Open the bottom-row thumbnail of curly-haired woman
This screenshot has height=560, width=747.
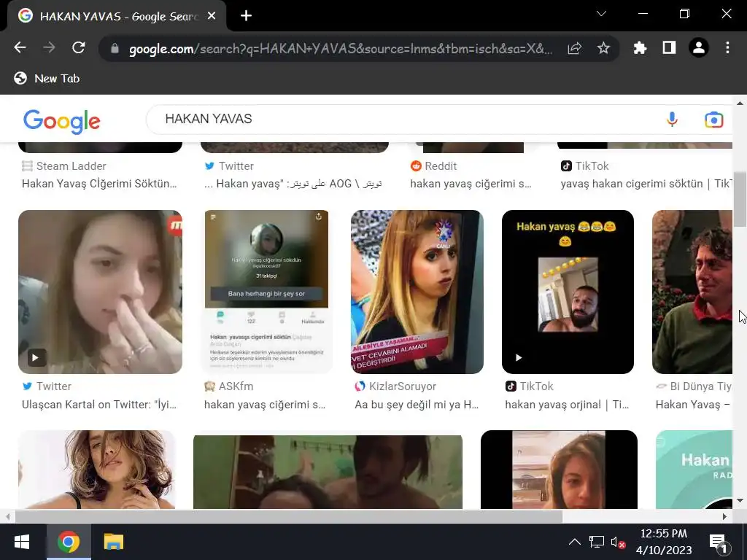pos(97,470)
